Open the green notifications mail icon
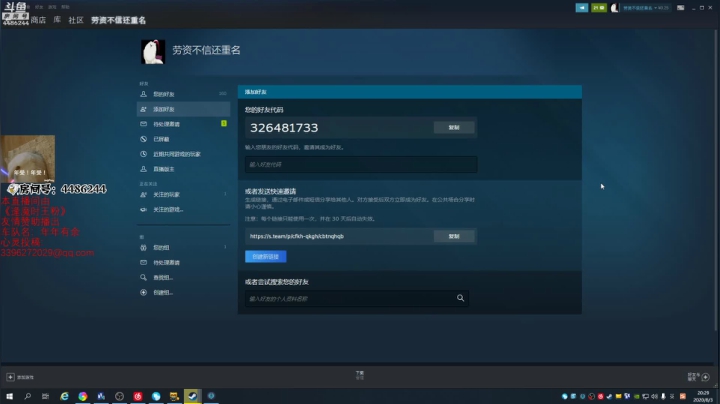720x404 pixels. point(599,8)
